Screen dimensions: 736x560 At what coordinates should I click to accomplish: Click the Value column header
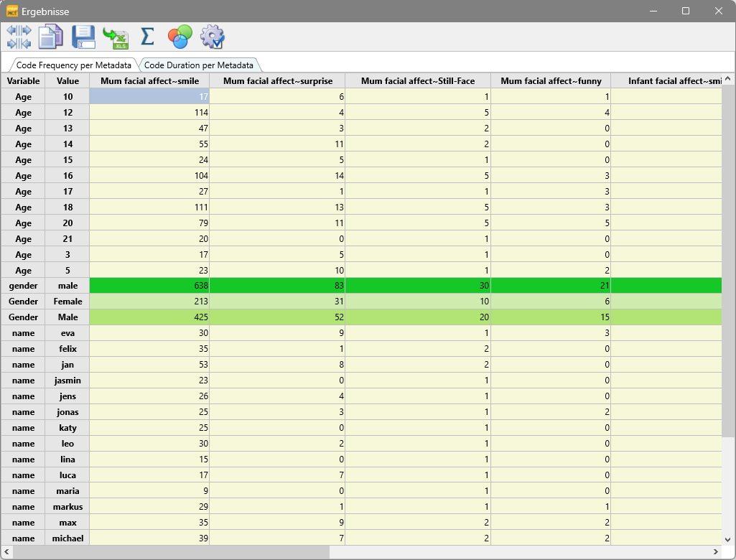click(x=67, y=80)
